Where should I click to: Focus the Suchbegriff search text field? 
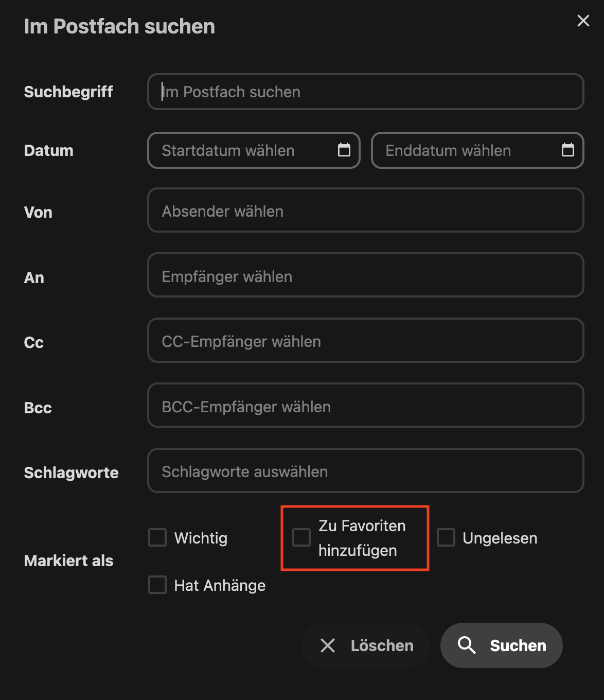tap(365, 92)
